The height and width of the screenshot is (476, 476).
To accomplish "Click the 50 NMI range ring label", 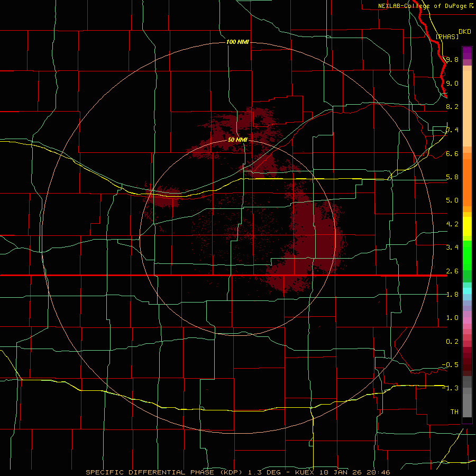I will (237, 140).
